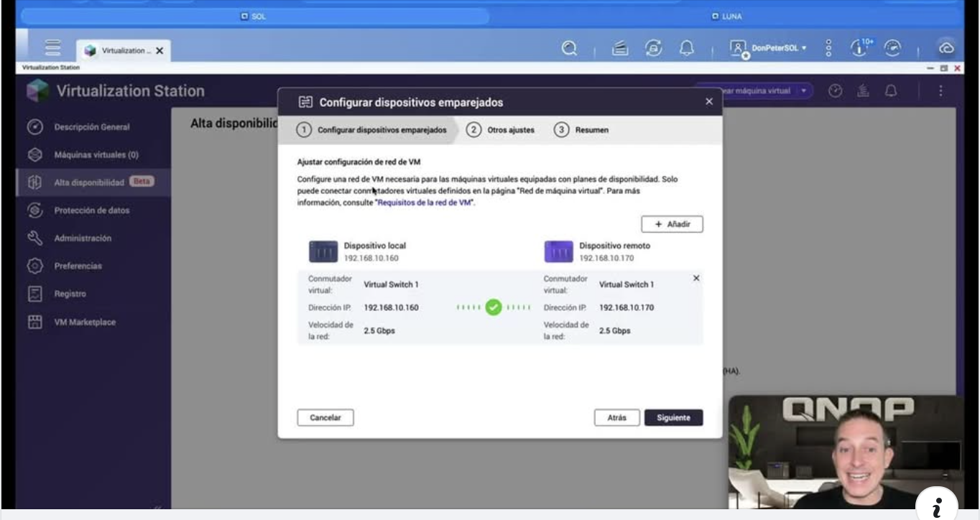
Task: Go to step 2 Otros ajustes
Action: [501, 130]
